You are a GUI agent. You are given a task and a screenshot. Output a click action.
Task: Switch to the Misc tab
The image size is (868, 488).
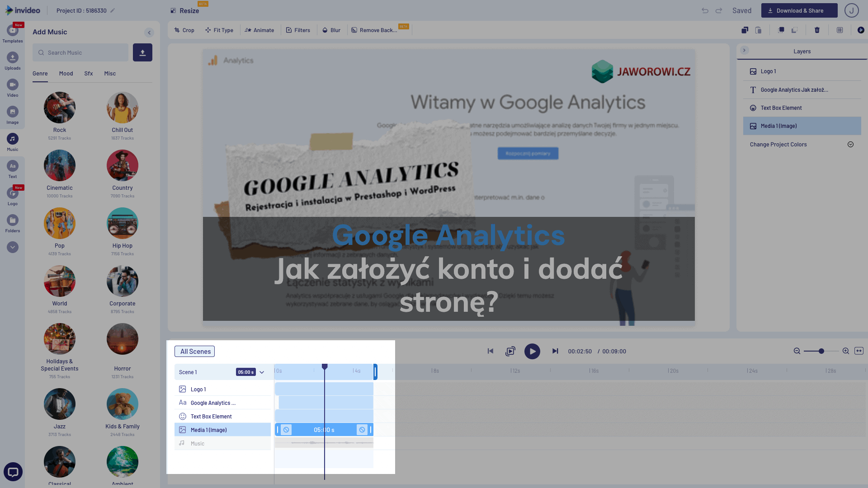pyautogui.click(x=110, y=74)
